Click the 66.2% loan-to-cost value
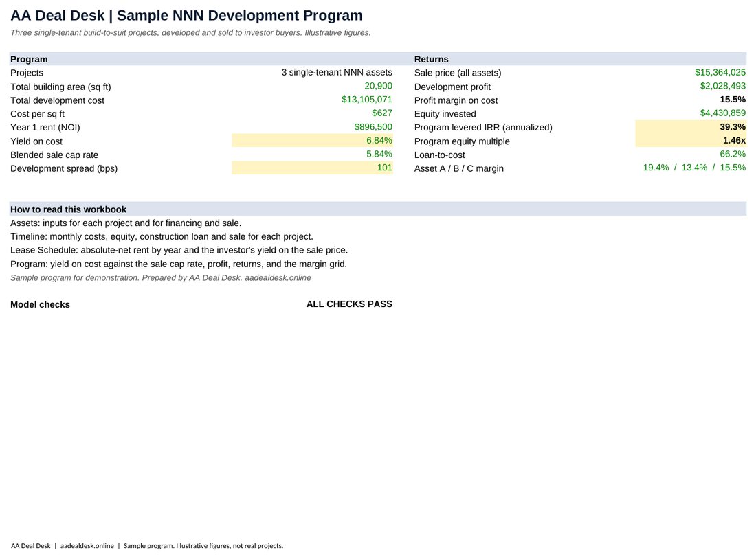The height and width of the screenshot is (559, 756). [733, 154]
